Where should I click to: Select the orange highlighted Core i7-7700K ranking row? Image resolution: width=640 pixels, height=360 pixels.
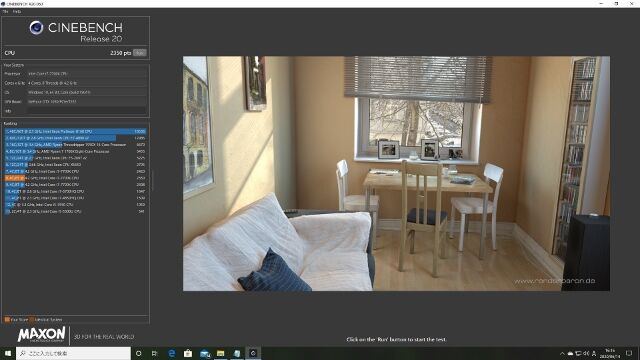pos(76,178)
